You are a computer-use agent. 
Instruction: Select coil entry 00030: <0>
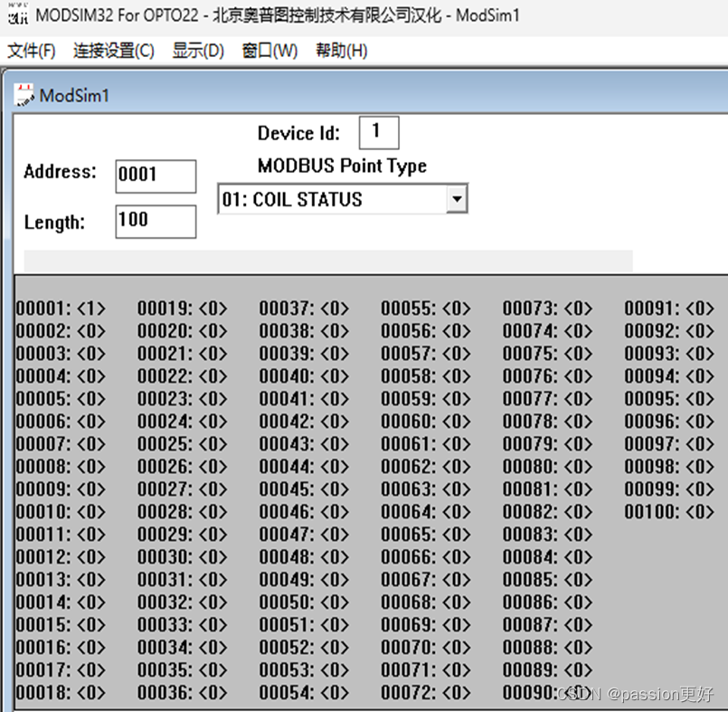183,557
